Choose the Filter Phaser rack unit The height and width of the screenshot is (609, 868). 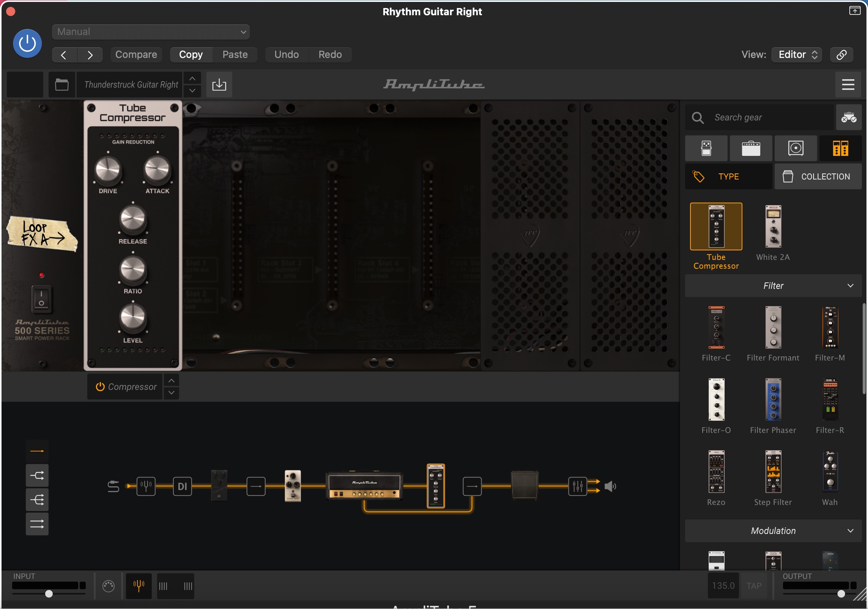(x=773, y=399)
